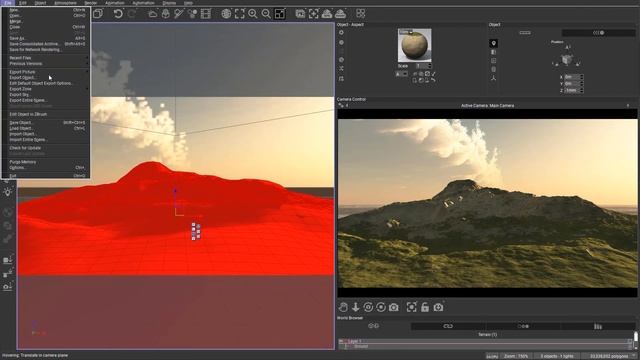Adjust the Y position stepper arrows

coord(582,83)
